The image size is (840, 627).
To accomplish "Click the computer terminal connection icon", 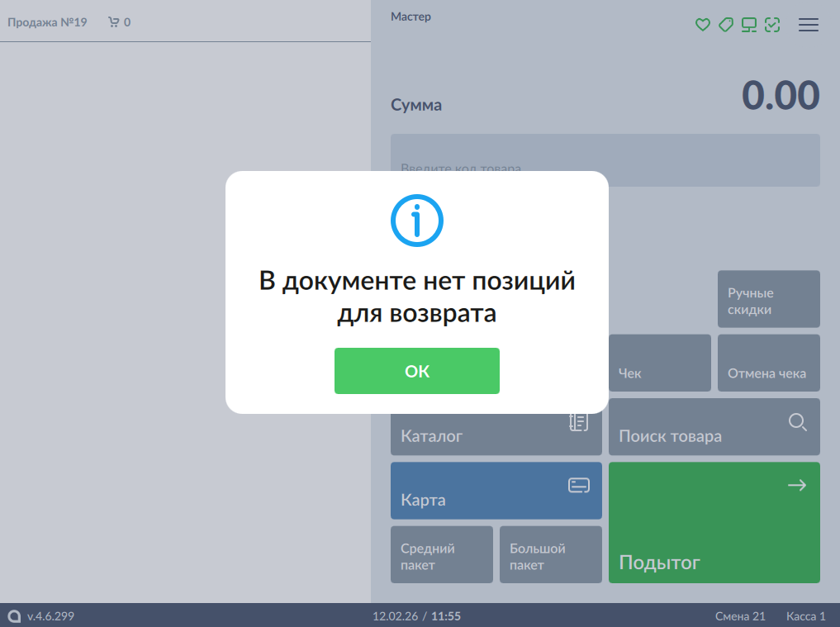I will click(749, 25).
